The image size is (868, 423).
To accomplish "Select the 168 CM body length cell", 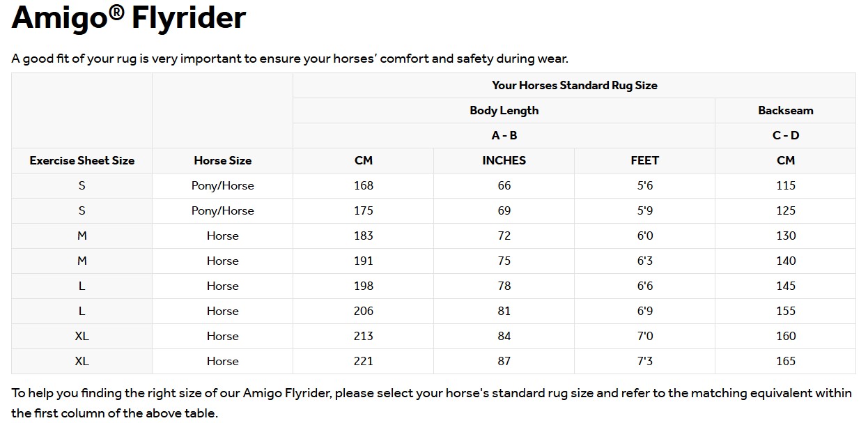I will point(364,185).
